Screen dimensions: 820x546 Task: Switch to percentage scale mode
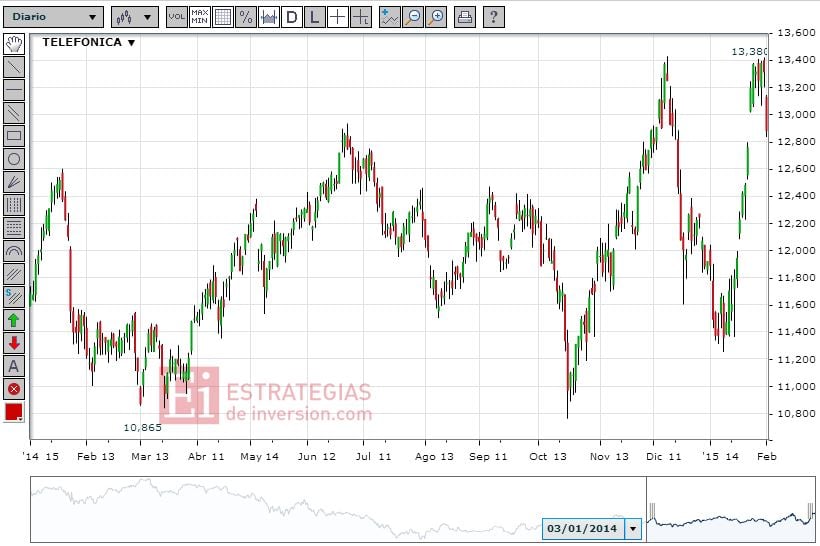246,17
